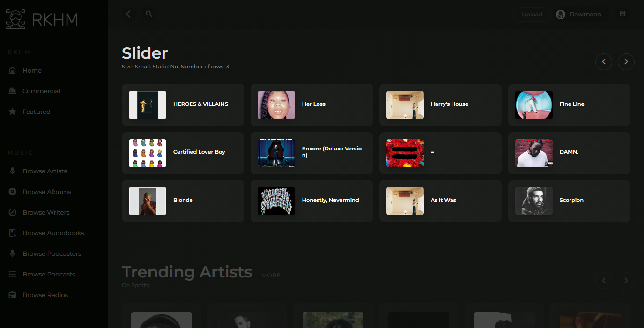
Task: Go back with the top bar arrow
Action: (x=128, y=14)
